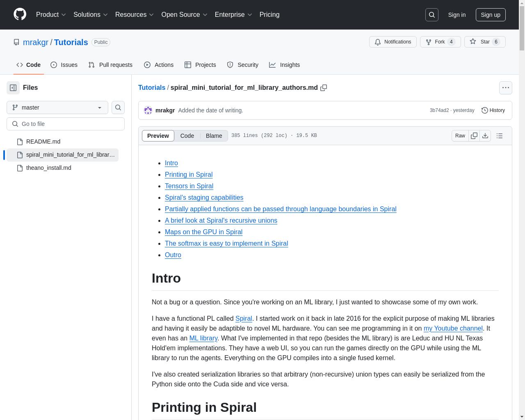Jump to Partially applied functions link
Screen dimensions: 525x420
(281, 209)
